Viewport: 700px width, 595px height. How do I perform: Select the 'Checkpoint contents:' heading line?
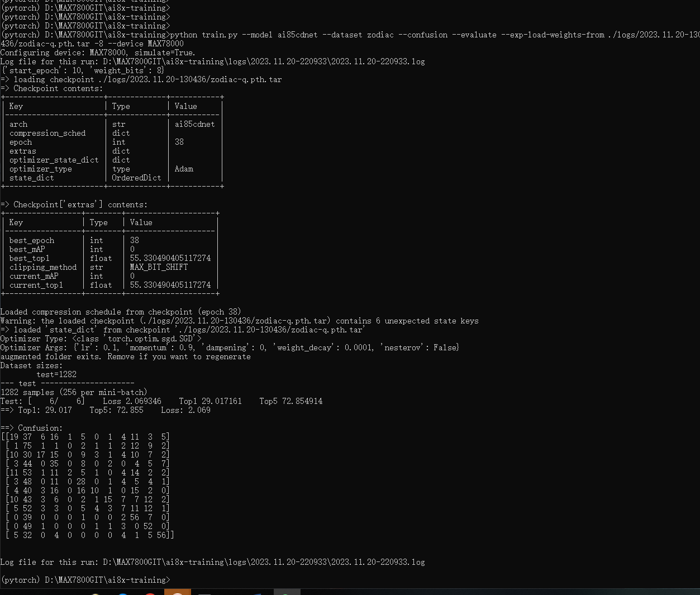click(x=51, y=88)
